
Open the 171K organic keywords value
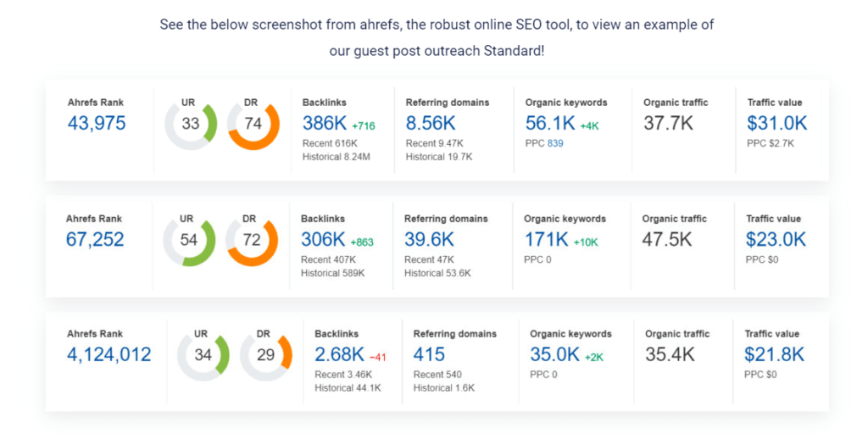[x=546, y=239]
